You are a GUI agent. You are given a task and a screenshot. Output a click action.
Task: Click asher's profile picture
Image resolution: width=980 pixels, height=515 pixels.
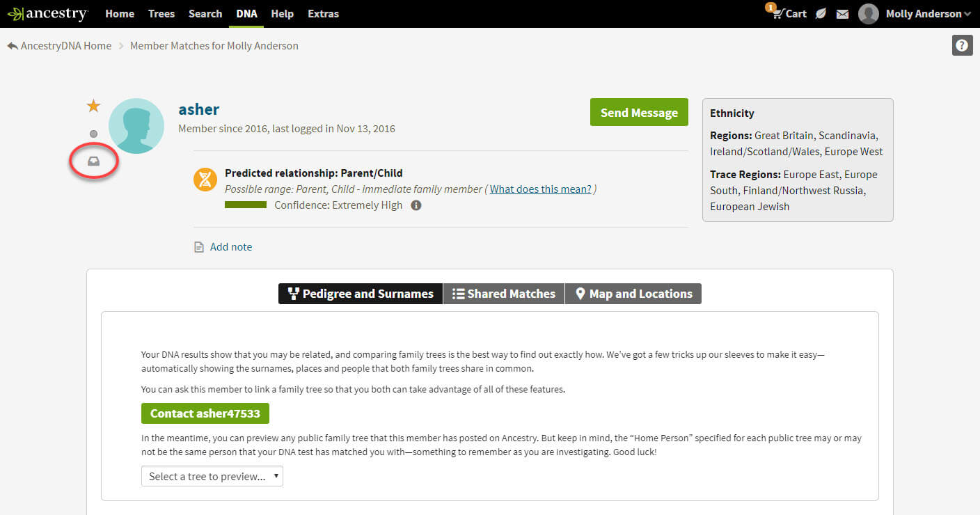tap(136, 126)
